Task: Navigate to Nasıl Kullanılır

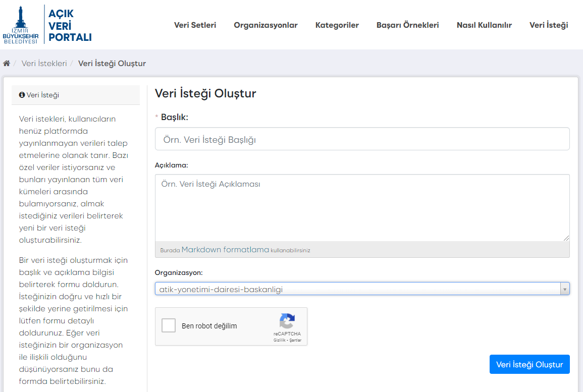Action: (x=484, y=25)
